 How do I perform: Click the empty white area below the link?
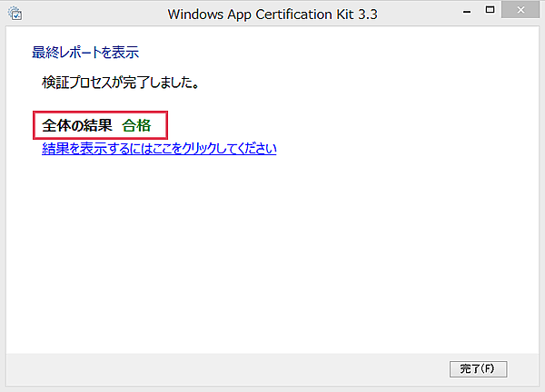(272, 254)
